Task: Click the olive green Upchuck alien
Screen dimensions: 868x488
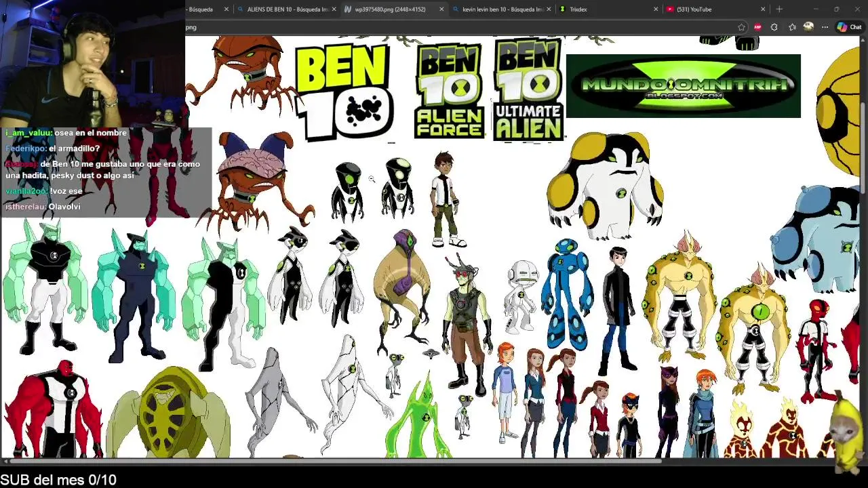Action: coord(168,412)
